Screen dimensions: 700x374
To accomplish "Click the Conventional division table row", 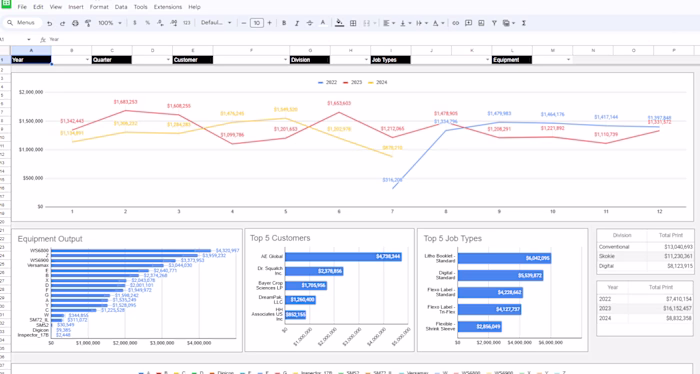I will (x=646, y=247).
